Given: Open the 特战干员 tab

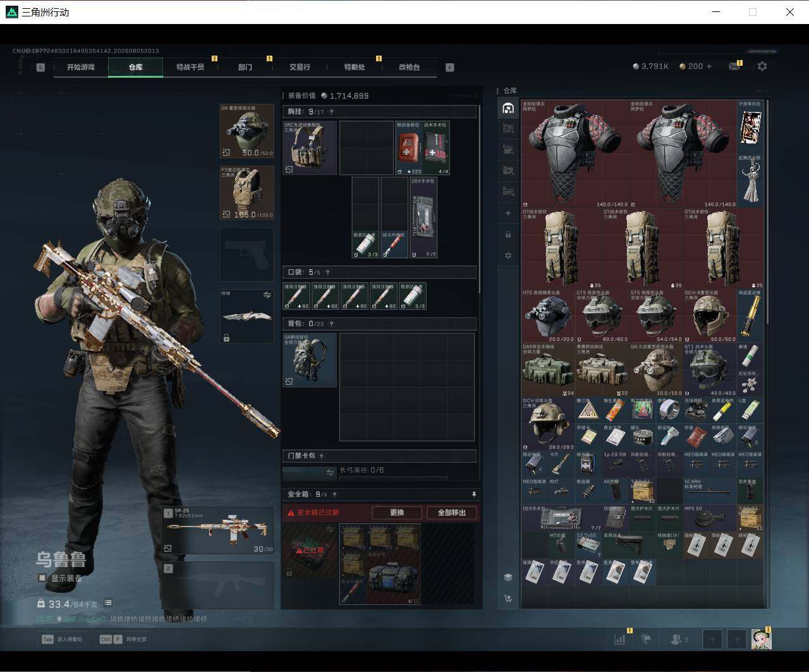Looking at the screenshot, I should [190, 67].
